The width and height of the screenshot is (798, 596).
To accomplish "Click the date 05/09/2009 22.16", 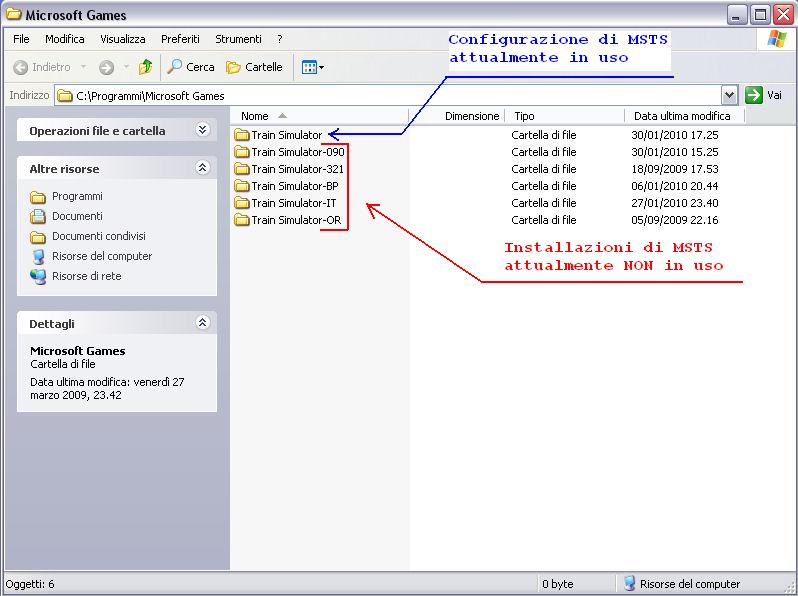I will tap(675, 220).
